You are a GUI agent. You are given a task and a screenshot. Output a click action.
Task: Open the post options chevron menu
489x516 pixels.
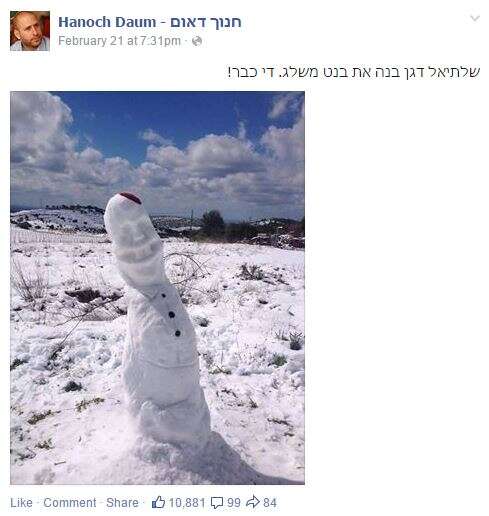coord(475,18)
